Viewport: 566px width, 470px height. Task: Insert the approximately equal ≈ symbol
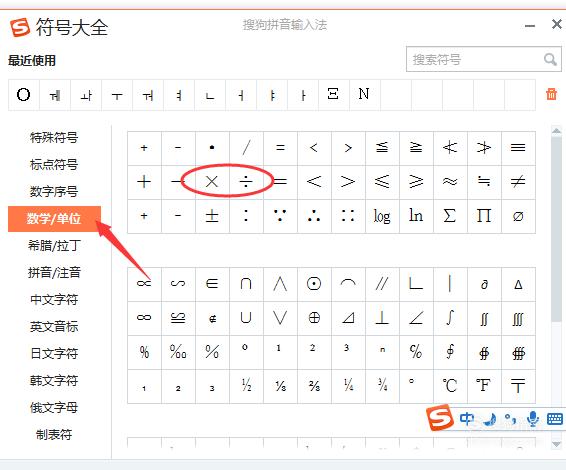click(x=450, y=182)
